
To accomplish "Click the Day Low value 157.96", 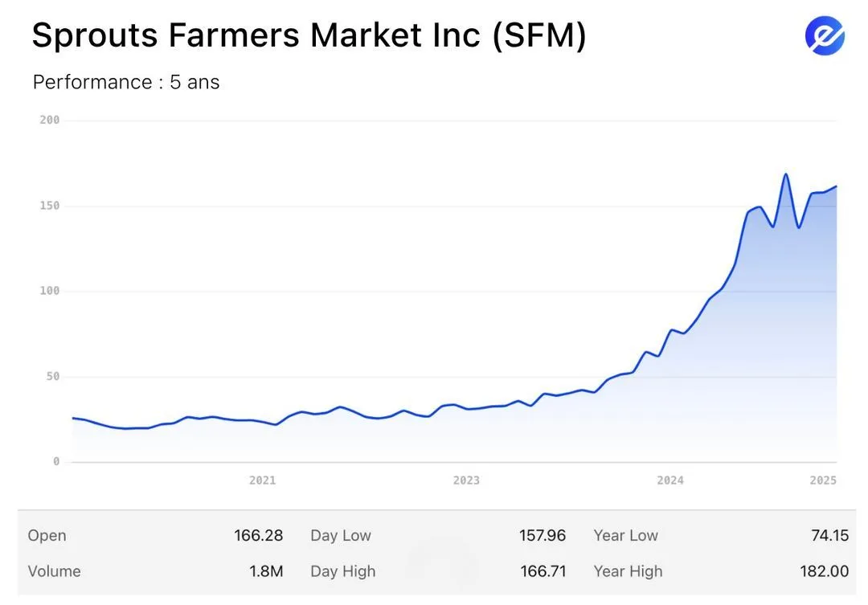I will (542, 536).
